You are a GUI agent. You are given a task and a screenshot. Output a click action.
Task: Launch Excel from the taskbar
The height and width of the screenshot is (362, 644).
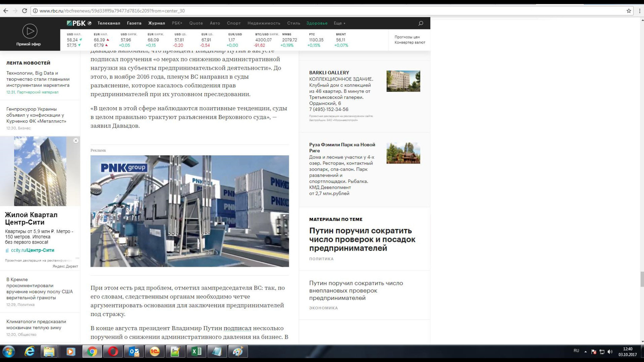[196, 352]
